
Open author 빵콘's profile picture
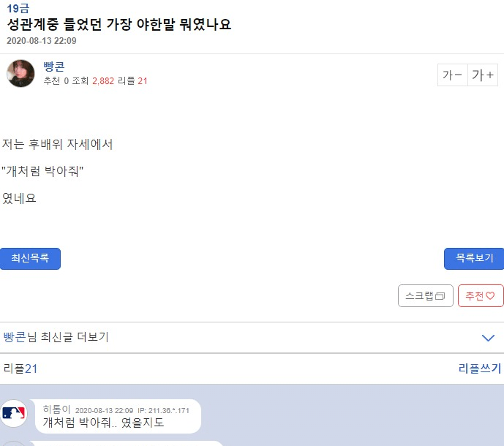click(20, 74)
